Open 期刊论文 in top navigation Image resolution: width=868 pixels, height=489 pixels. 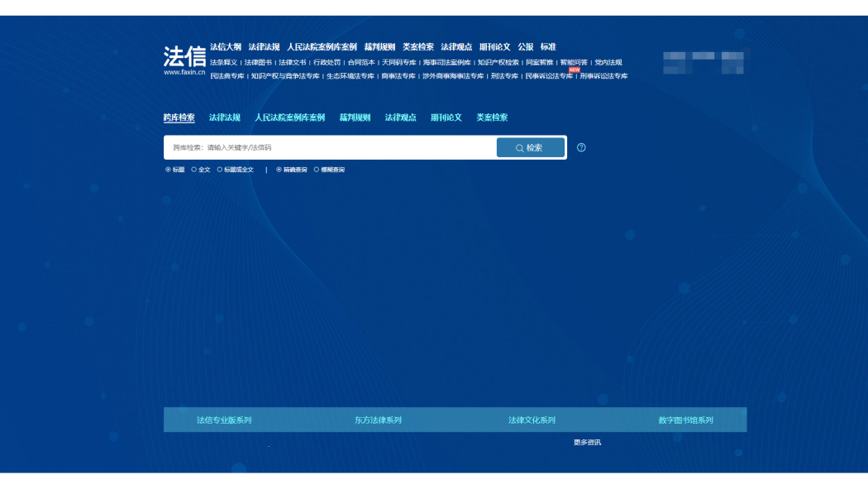(495, 47)
